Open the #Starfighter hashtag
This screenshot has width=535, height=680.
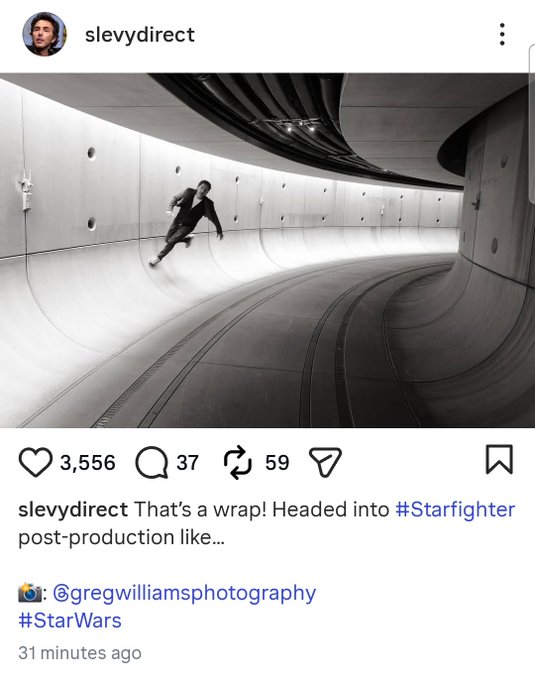click(455, 510)
